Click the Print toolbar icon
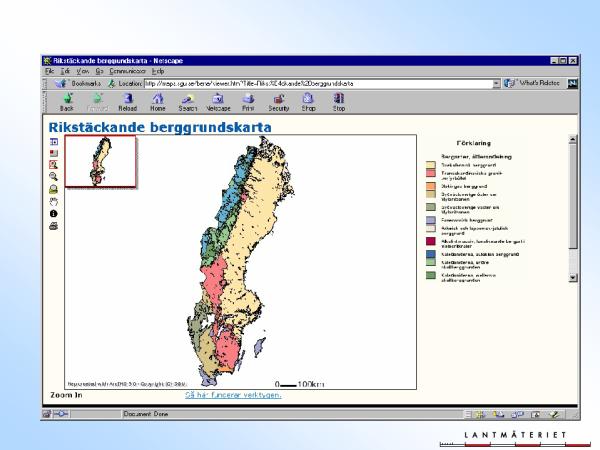Image resolution: width=600 pixels, height=450 pixels. pyautogui.click(x=248, y=101)
